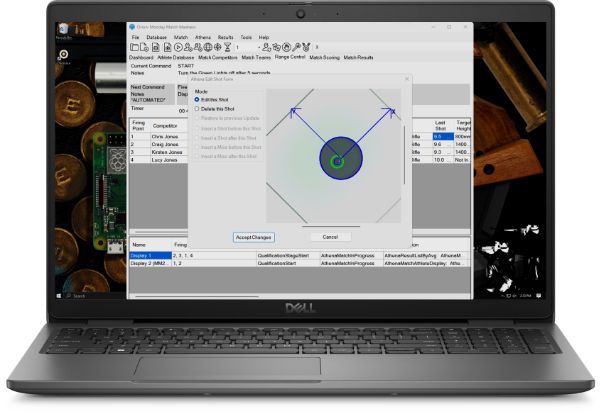The image size is (600, 420).
Task: Click the horizontal scrollbar below target view
Action: [331, 226]
